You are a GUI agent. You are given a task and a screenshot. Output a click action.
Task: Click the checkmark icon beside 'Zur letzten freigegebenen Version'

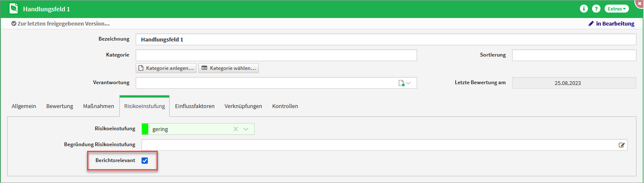tap(14, 24)
